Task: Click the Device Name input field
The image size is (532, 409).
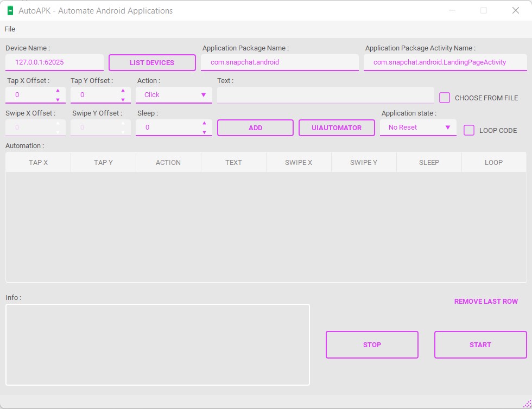Action: pos(54,62)
